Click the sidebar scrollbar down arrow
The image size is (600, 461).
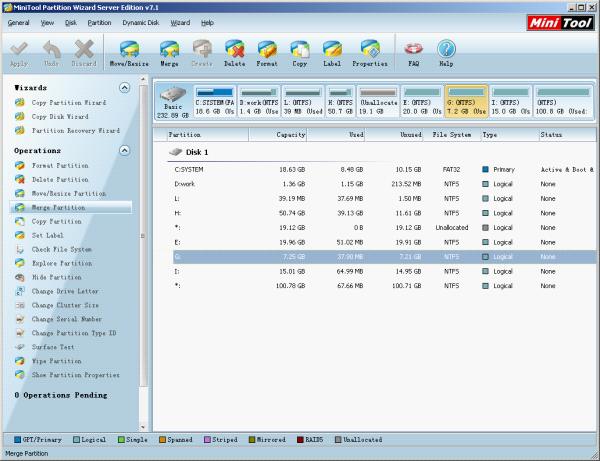coord(143,427)
